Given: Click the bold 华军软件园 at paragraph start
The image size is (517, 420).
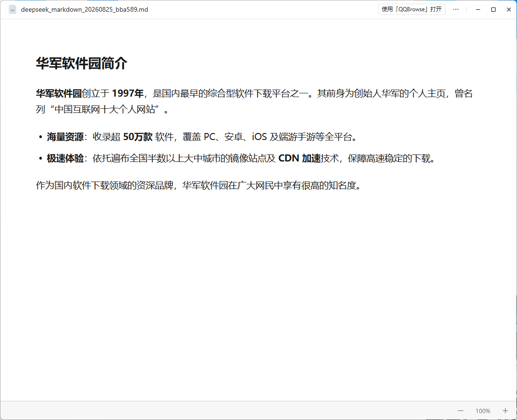Looking at the screenshot, I should pyautogui.click(x=59, y=93).
